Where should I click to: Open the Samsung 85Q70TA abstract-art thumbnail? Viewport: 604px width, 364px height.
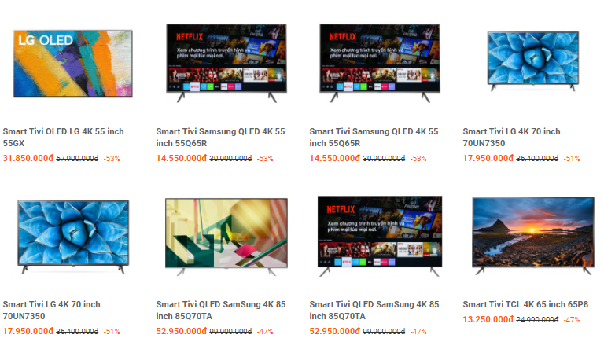tap(226, 236)
